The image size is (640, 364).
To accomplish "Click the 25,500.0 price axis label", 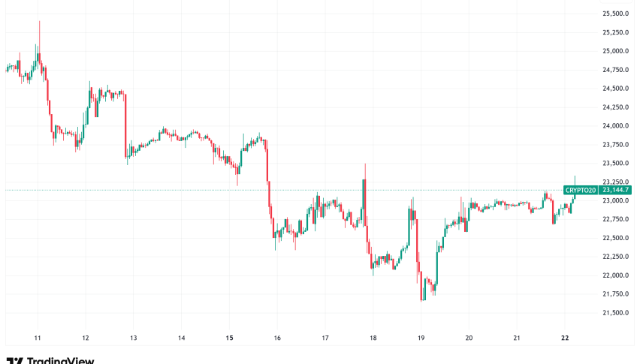I will point(615,14).
